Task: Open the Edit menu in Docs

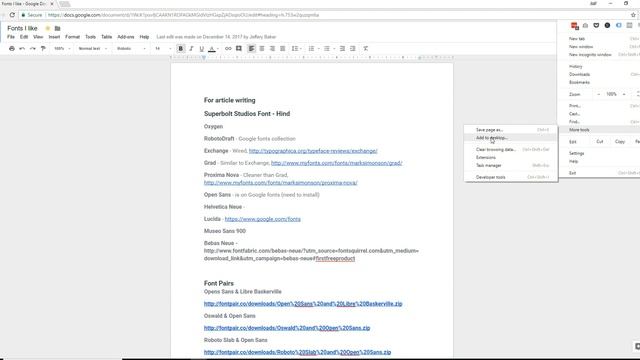Action: click(x=24, y=37)
